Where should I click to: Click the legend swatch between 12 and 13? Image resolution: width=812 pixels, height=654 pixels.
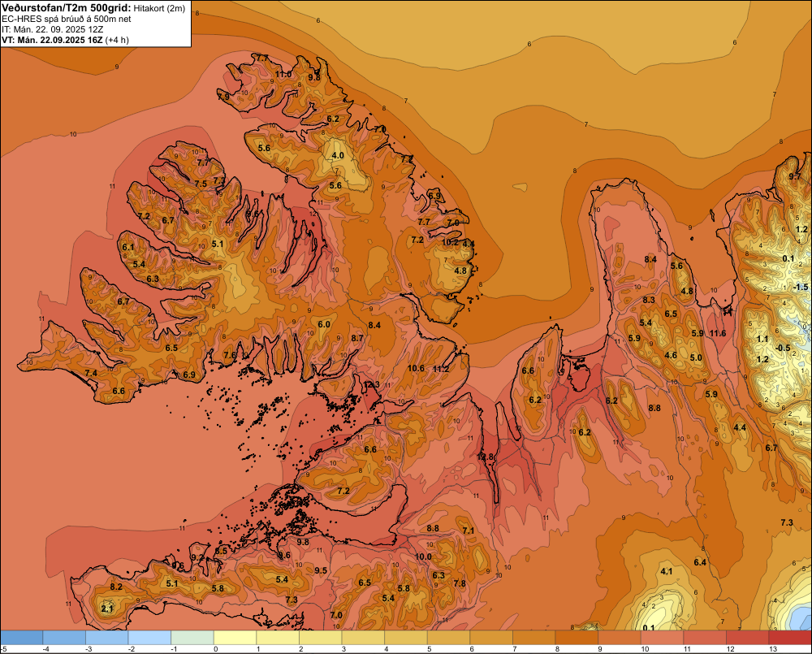pyautogui.click(x=747, y=638)
